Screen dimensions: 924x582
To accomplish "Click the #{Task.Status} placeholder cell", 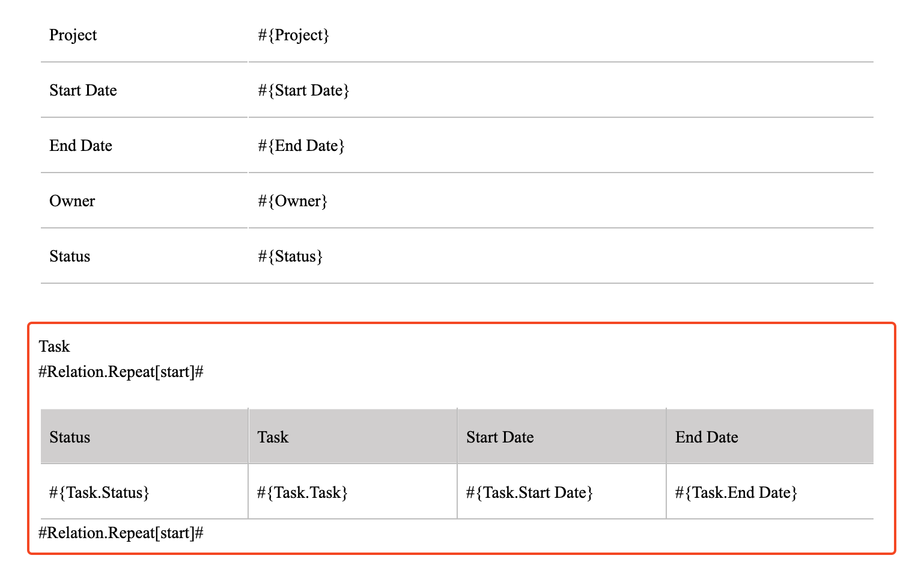I will pos(99,492).
